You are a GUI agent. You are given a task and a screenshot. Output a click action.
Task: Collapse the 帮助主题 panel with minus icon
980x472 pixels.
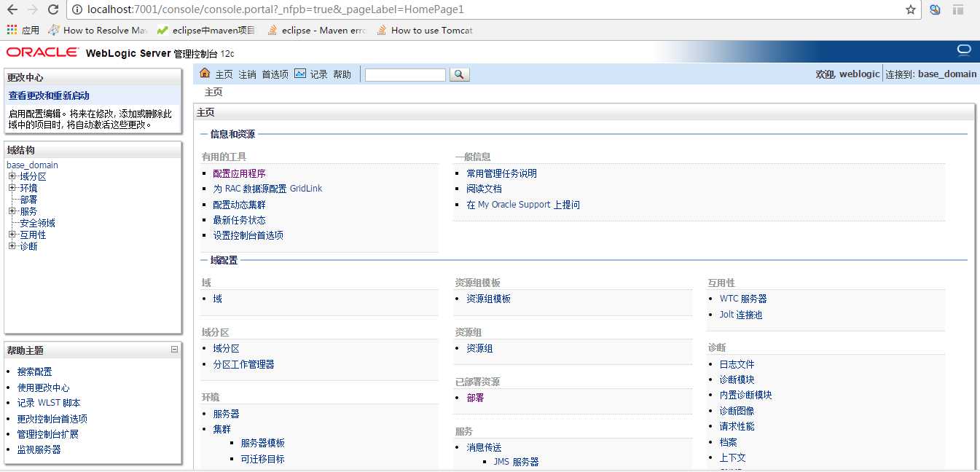point(174,350)
